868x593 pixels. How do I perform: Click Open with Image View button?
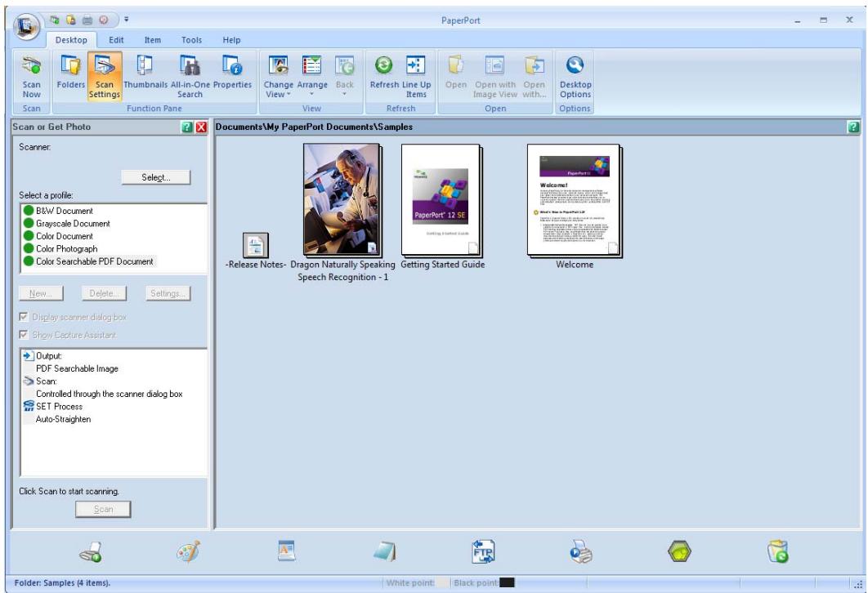(495, 77)
